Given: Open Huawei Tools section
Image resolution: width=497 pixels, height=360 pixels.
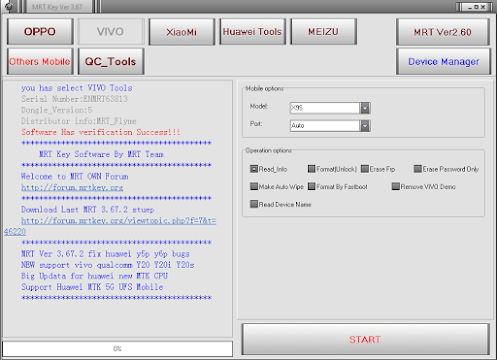Looking at the screenshot, I should [252, 32].
